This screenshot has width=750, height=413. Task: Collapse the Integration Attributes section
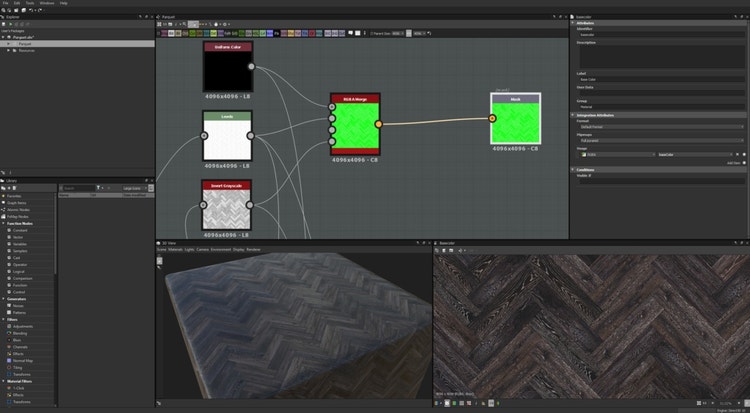click(x=573, y=115)
